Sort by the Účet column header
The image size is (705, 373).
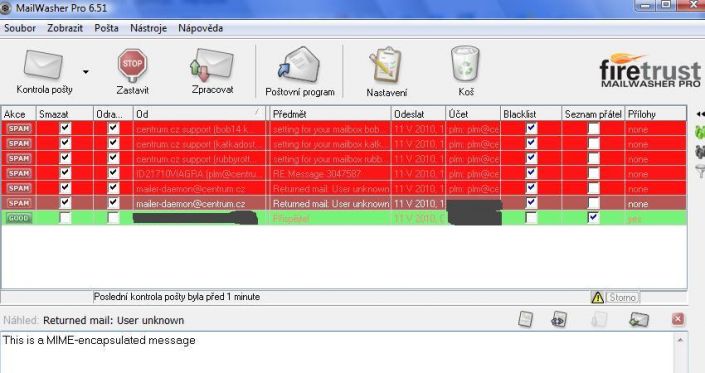click(473, 114)
